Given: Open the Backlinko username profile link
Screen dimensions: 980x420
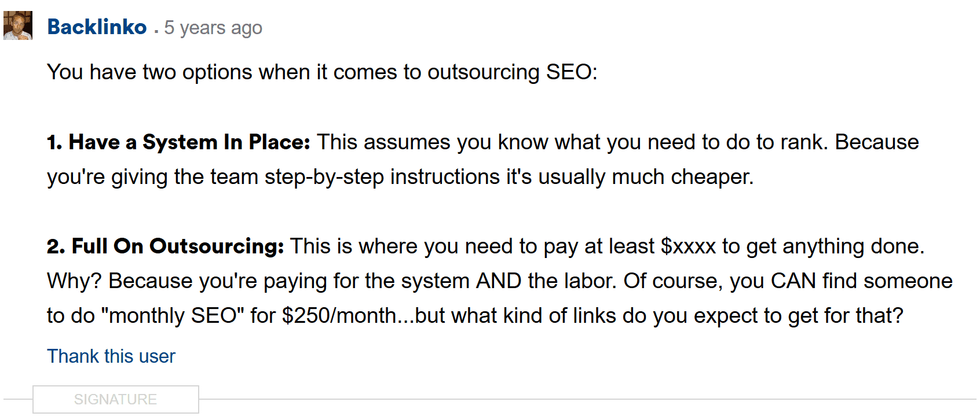Looking at the screenshot, I should tap(97, 27).
